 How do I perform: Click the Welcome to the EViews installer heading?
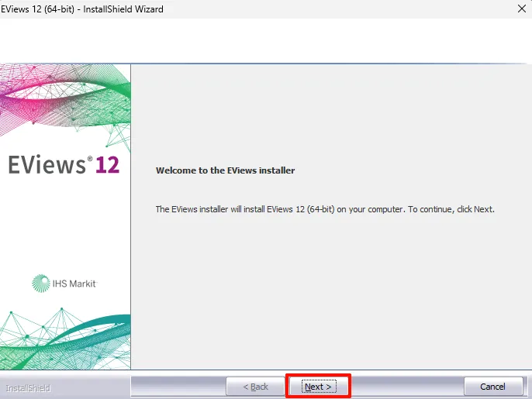coord(225,170)
